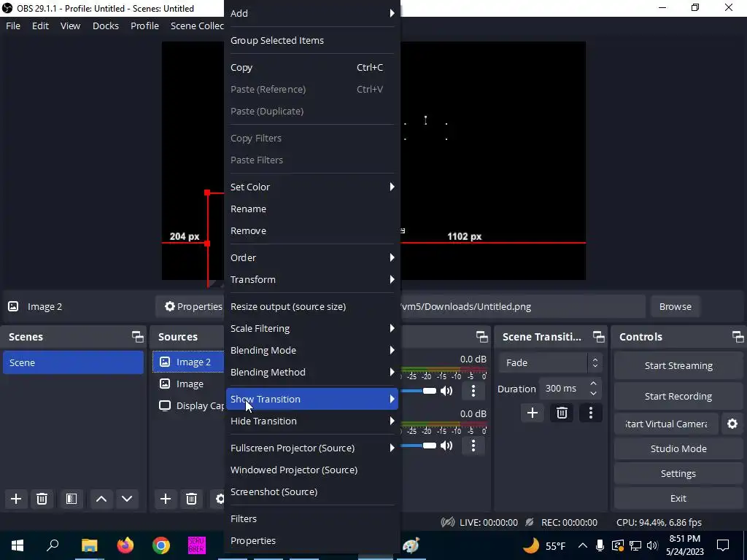Open Filters from context menu
The height and width of the screenshot is (560, 747).
pos(311,519)
